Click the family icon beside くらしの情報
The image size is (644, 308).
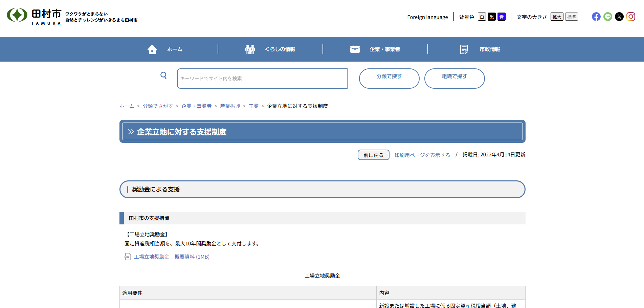click(250, 49)
